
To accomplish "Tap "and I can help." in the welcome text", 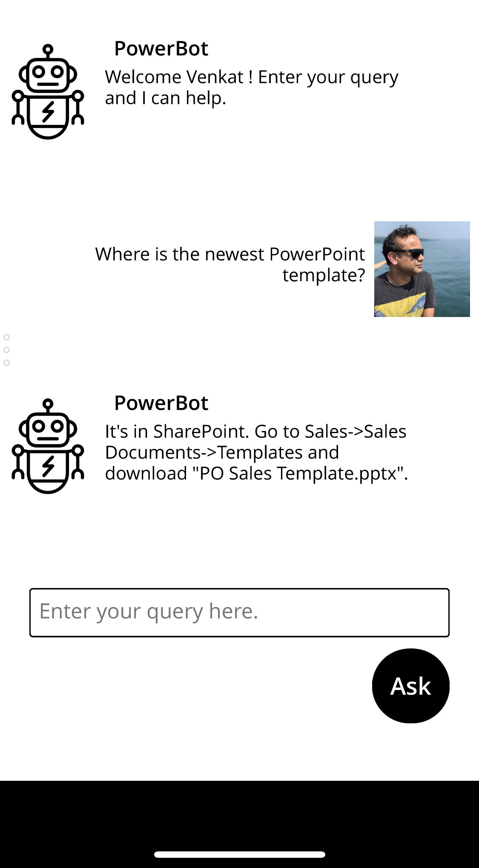I will (165, 98).
